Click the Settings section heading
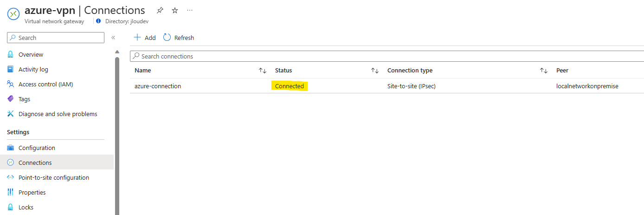The width and height of the screenshot is (644, 215). 18,132
